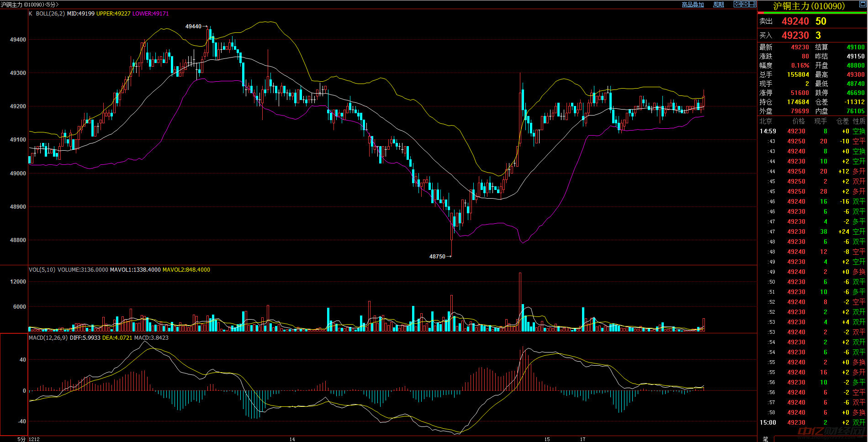Click the 沪铜主力(010090) quote panel title
Image resolution: width=868 pixels, height=442 pixels.
pos(809,6)
